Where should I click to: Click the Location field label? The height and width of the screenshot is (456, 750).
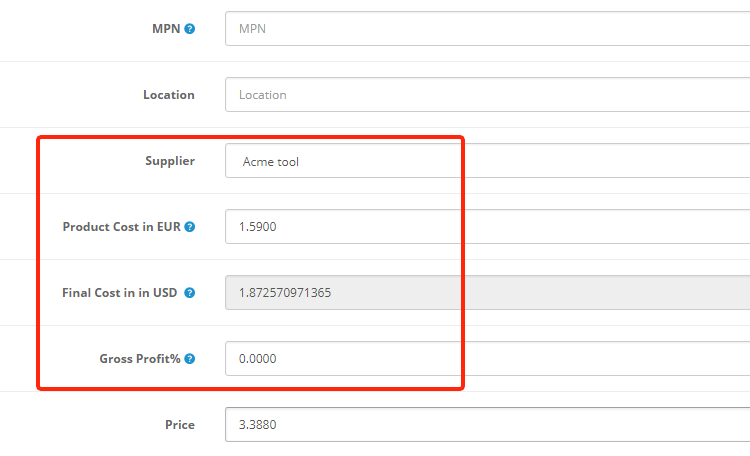(169, 95)
